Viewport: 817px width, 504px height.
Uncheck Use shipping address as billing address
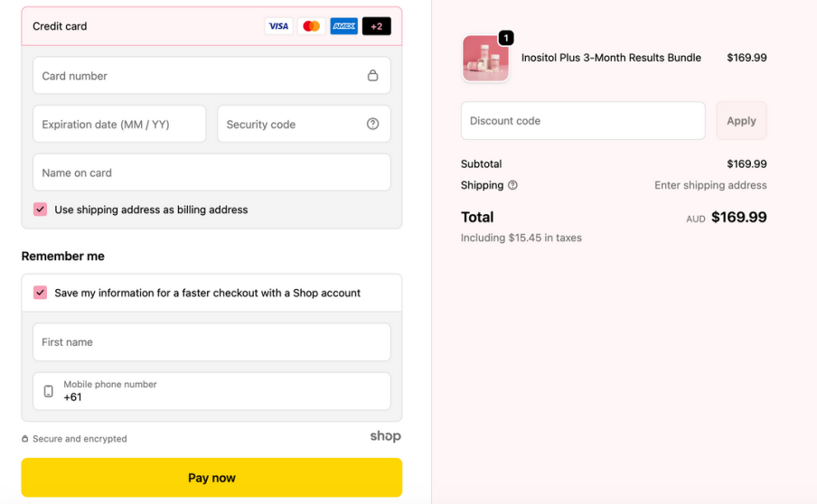pyautogui.click(x=41, y=210)
